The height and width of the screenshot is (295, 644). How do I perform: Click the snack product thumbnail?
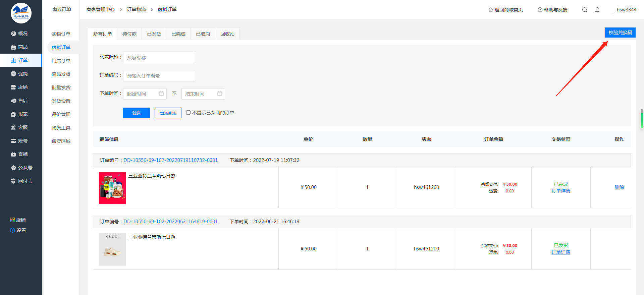[x=112, y=188]
